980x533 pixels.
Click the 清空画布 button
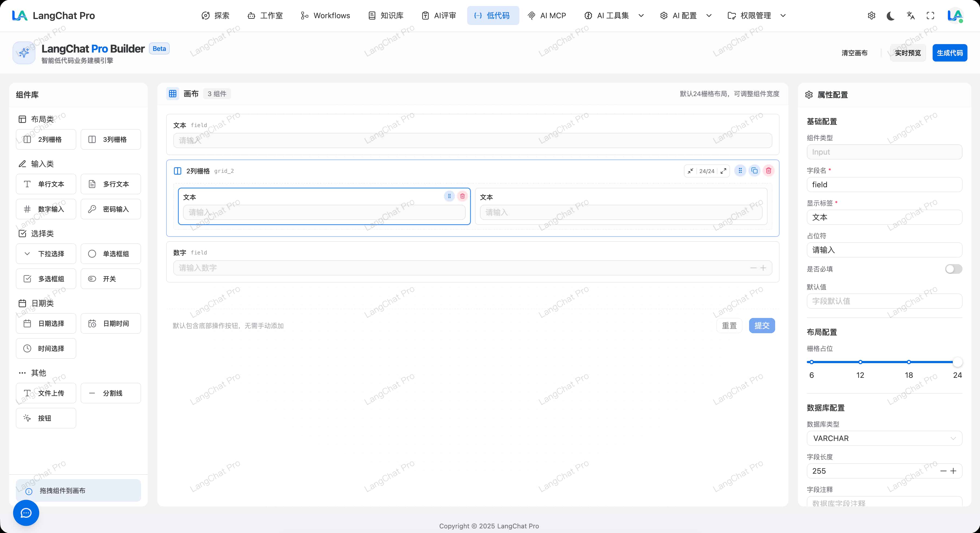pos(854,53)
